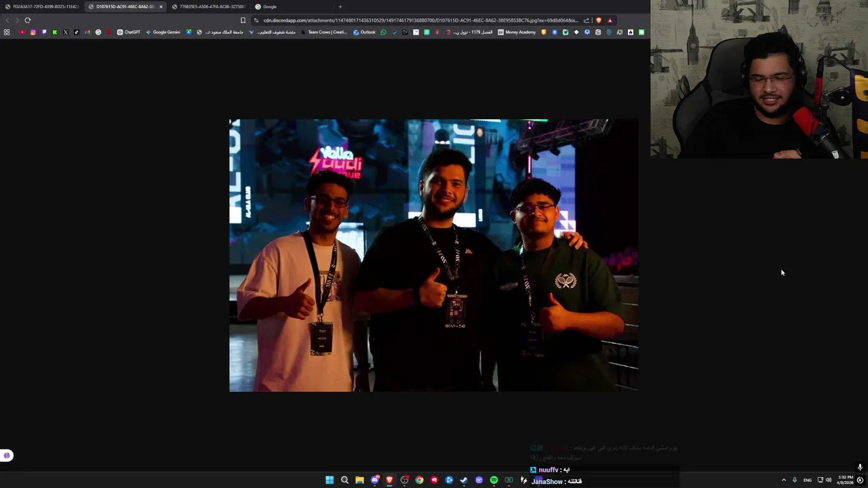The width and height of the screenshot is (868, 488).
Task: Open the clock showing 1:32 PM
Action: click(x=845, y=480)
